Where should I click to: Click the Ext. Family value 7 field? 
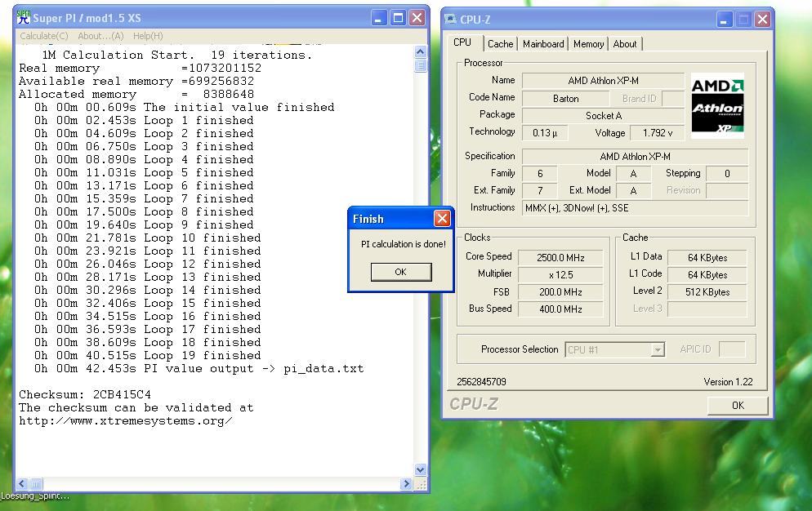tap(540, 190)
